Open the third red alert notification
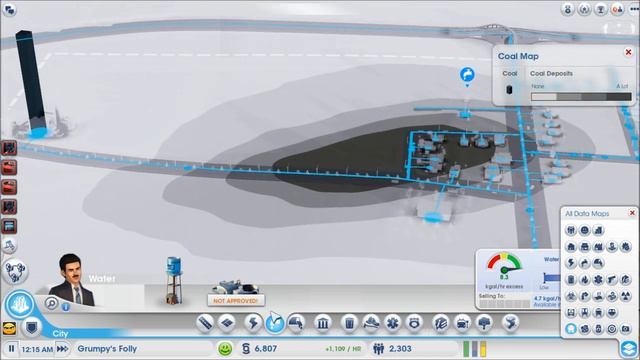640x360 pixels. (9, 187)
